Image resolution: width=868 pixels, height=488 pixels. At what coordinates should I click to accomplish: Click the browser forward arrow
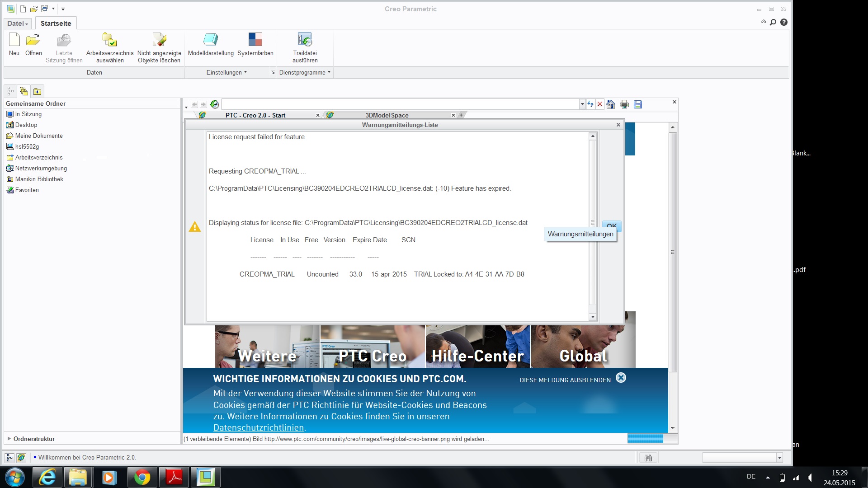coord(203,104)
